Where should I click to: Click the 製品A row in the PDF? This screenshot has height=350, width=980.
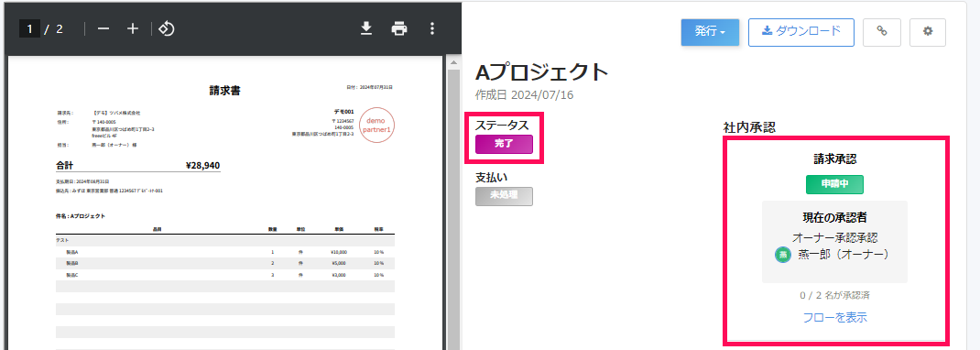225,252
